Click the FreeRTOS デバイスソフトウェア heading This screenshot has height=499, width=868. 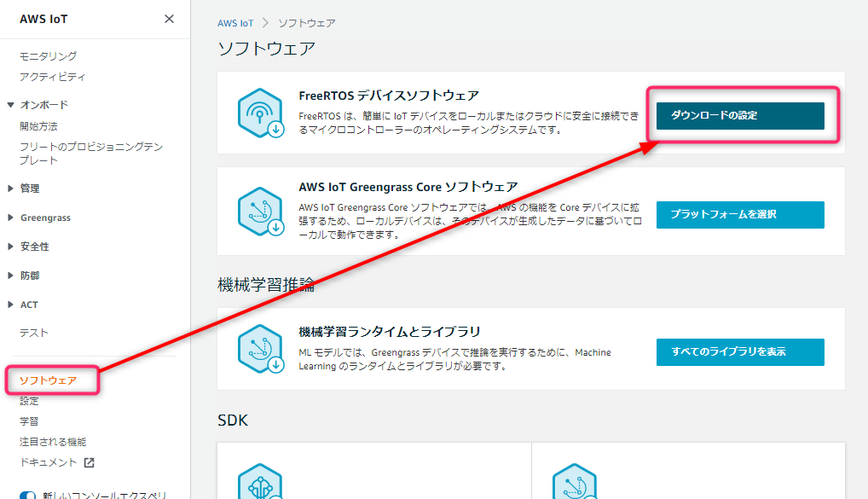pos(389,96)
